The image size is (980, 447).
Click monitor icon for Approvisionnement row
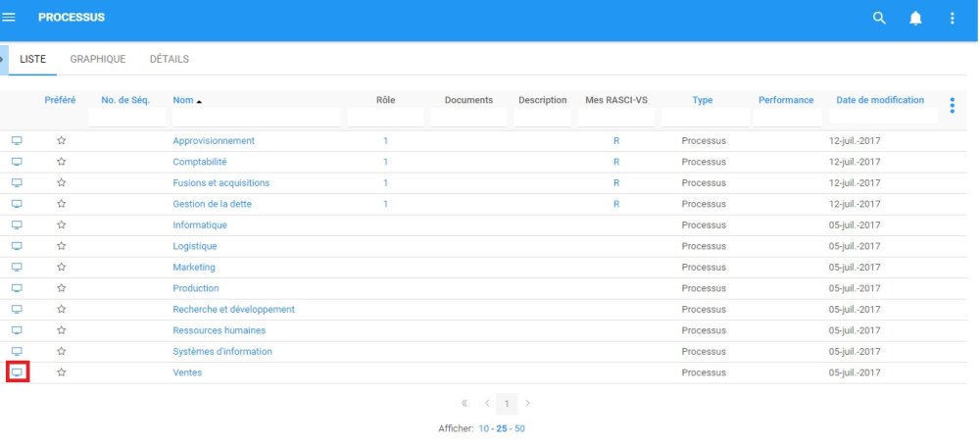coord(17,140)
